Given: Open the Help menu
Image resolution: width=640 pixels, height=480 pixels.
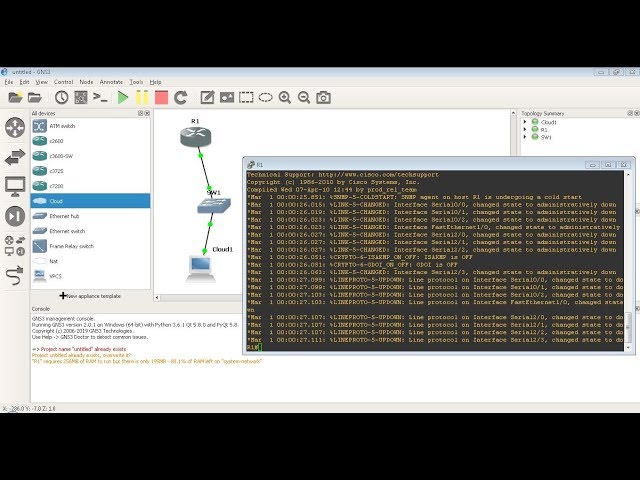Looking at the screenshot, I should [x=155, y=82].
